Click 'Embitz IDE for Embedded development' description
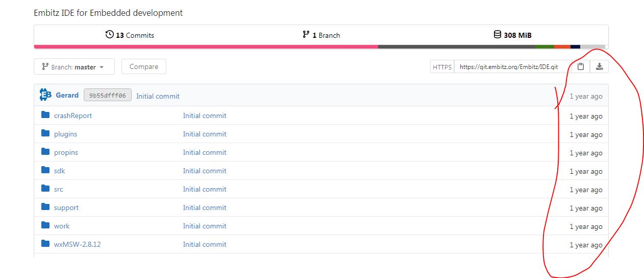The width and height of the screenshot is (644, 278). pos(108,13)
